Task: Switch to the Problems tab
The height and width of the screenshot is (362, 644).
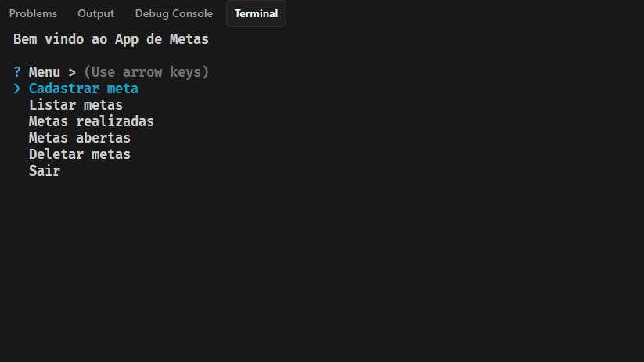Action: 33,13
